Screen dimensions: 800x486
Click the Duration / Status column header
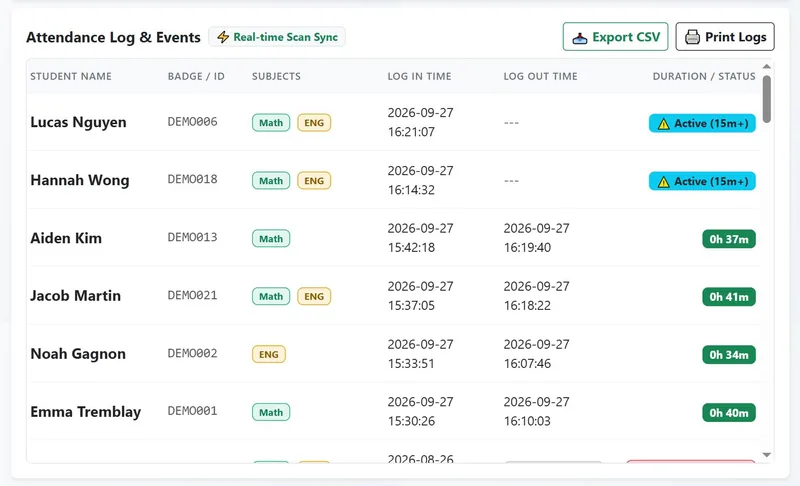(704, 76)
